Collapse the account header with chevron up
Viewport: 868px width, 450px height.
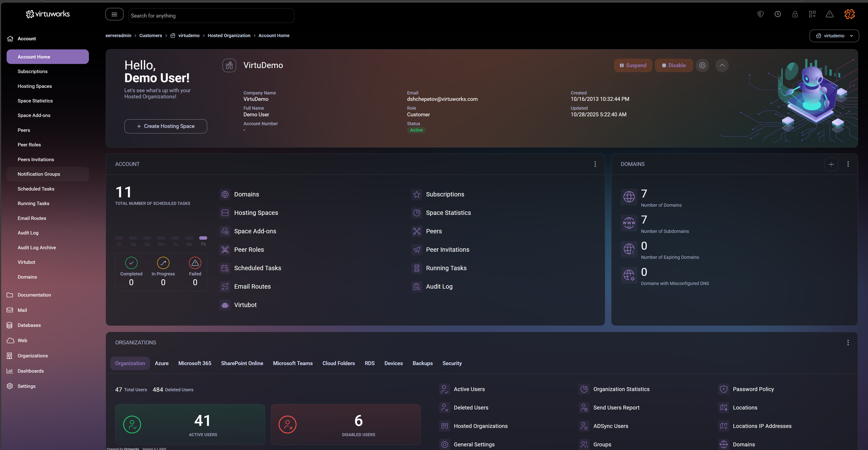click(722, 66)
